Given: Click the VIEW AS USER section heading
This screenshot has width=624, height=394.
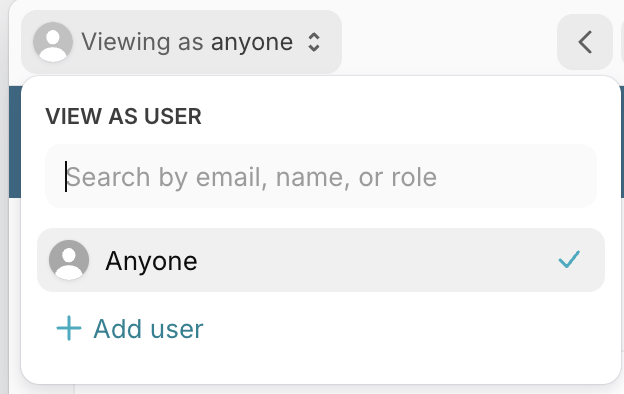Looking at the screenshot, I should tap(123, 117).
